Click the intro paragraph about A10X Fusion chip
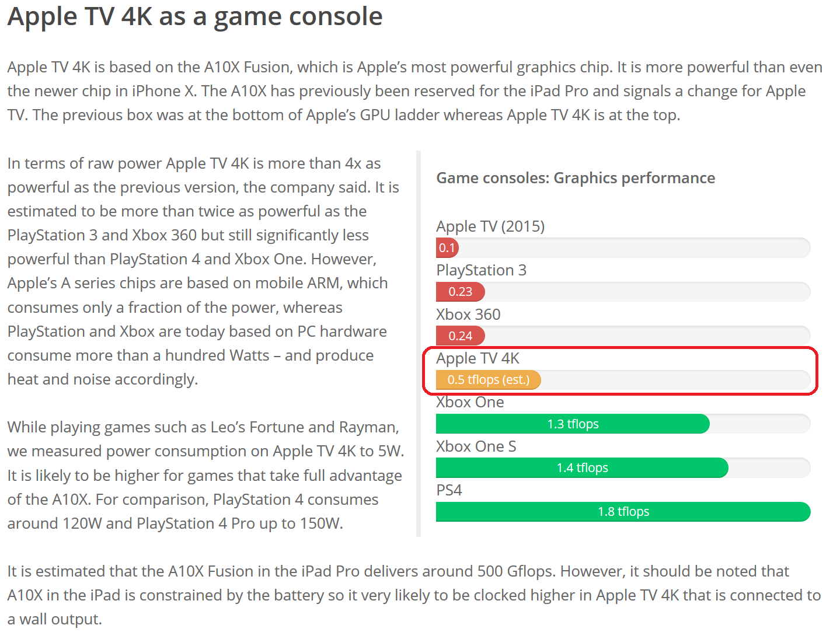The width and height of the screenshot is (840, 632). (414, 91)
